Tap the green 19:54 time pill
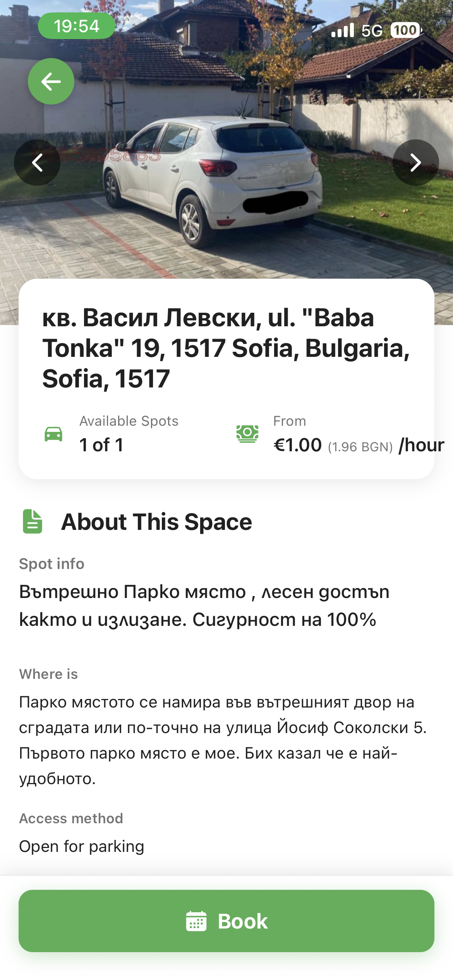The image size is (453, 980). pos(77,26)
